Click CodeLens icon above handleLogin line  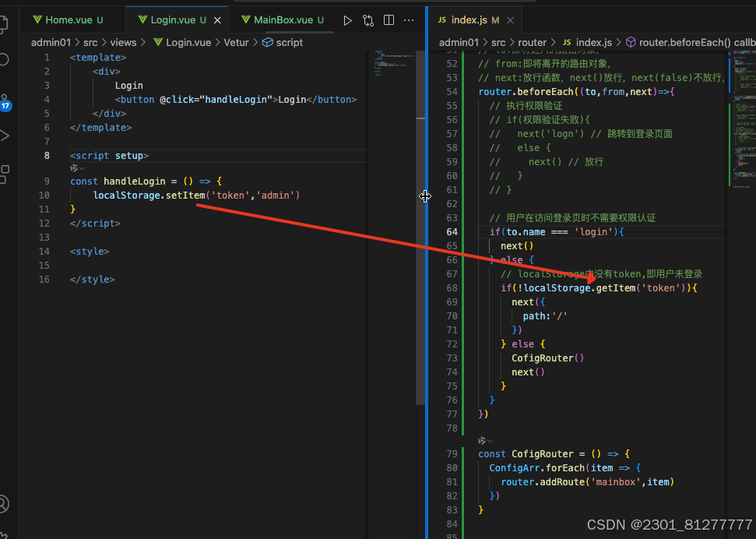74,168
